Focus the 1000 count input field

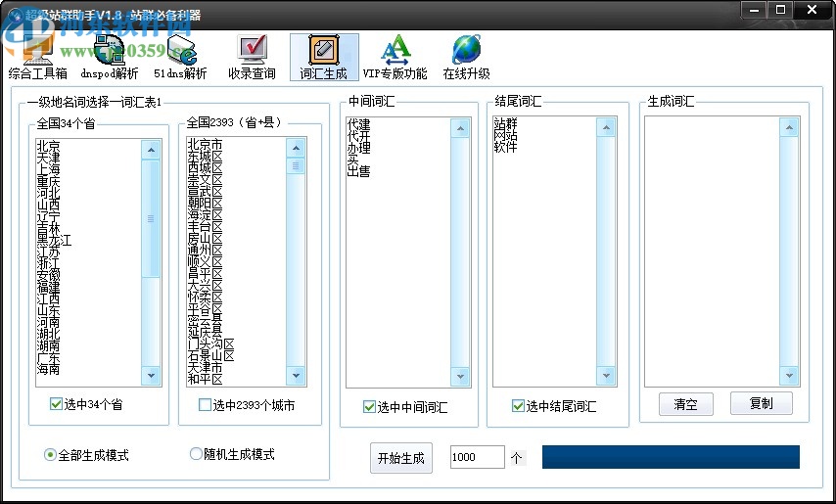click(x=477, y=457)
